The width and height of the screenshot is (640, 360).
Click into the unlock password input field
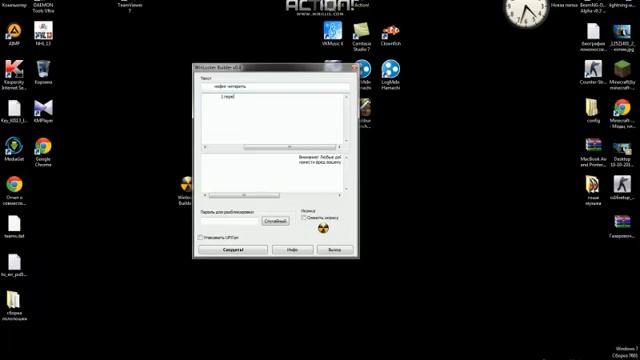coord(230,221)
